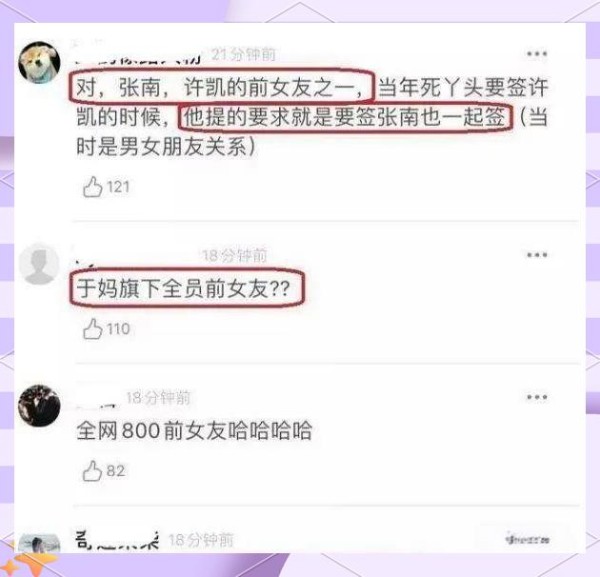Click the watermark logo at bottom right

point(528,540)
